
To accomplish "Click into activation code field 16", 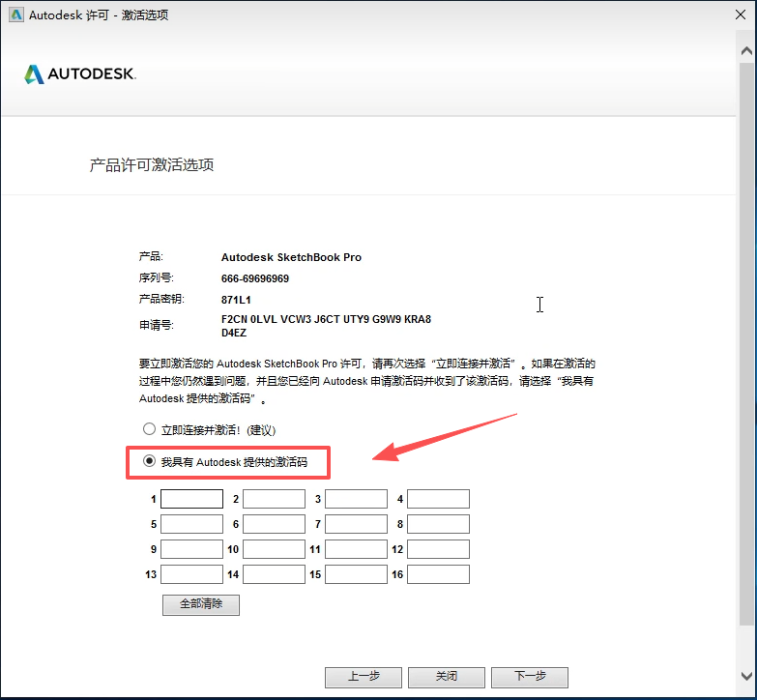I will click(x=438, y=574).
